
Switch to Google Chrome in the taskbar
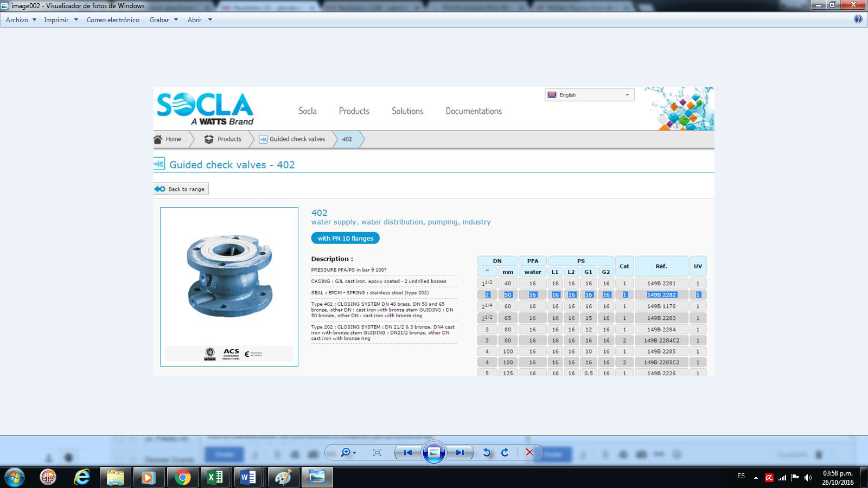183,477
